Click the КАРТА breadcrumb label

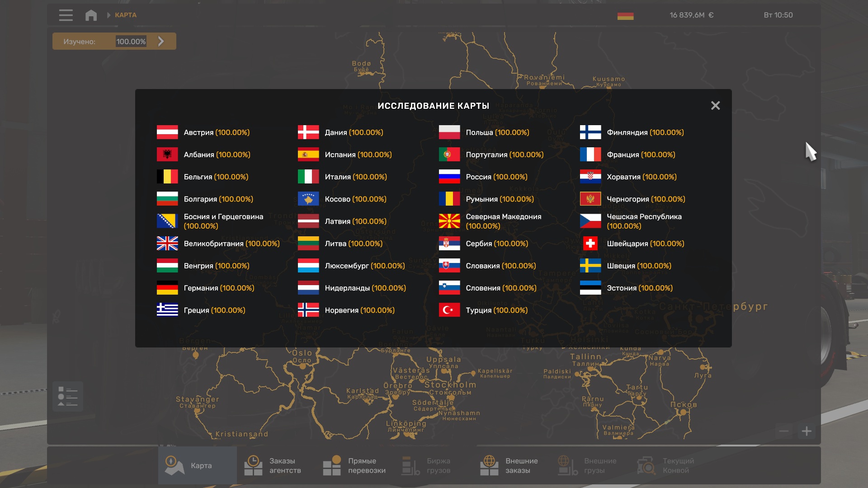pyautogui.click(x=126, y=15)
